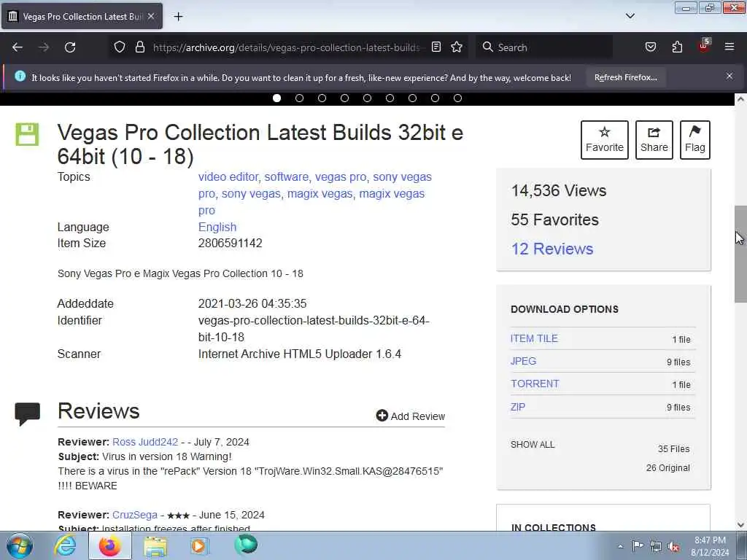Click SHOW ALL download files
Viewport: 747px width, 560px height.
click(x=533, y=444)
